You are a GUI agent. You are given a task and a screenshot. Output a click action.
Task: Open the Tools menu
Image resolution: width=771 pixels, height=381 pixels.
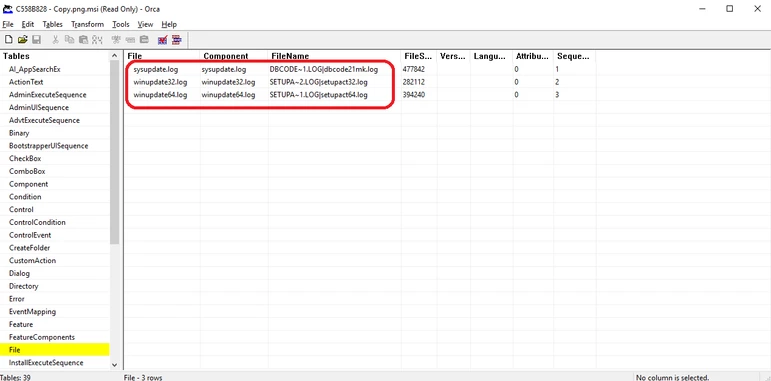[121, 24]
